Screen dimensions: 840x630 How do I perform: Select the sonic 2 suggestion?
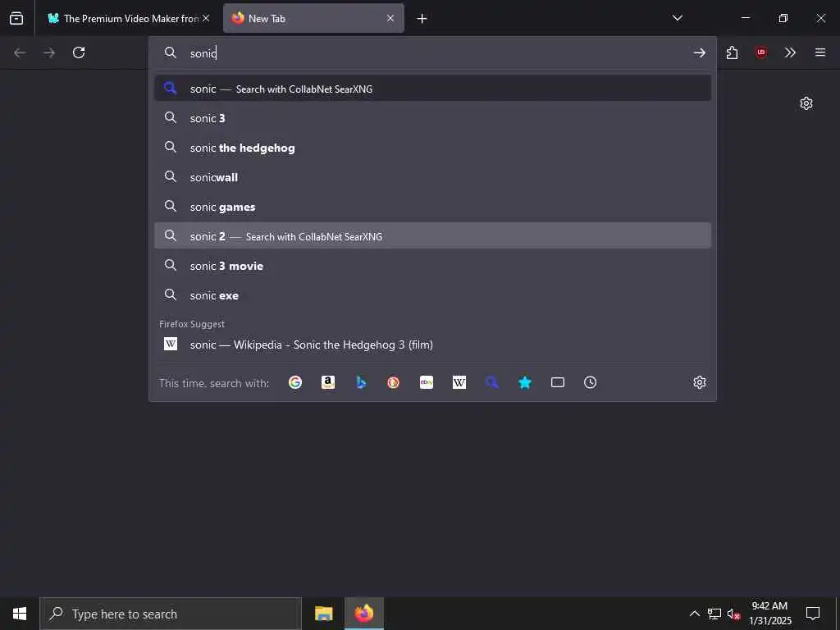tap(432, 235)
